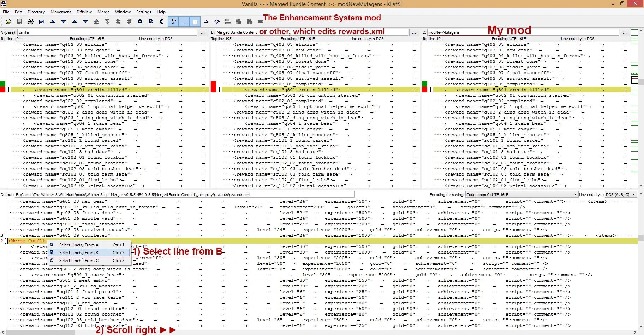This screenshot has height=335, width=644.
Task: Choose Select Line(s) From A in context menu
Action: click(89, 245)
